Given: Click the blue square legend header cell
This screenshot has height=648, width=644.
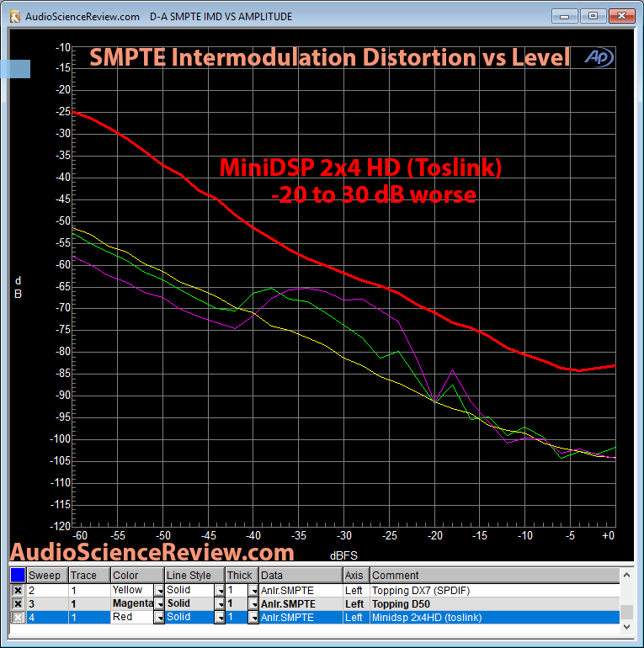Looking at the screenshot, I should click(18, 575).
